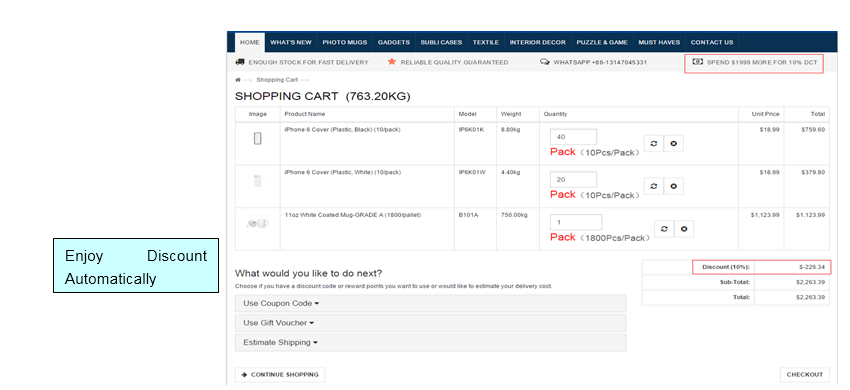850x390 pixels.
Task: Expand Use Gift Voucher section
Action: tap(430, 323)
